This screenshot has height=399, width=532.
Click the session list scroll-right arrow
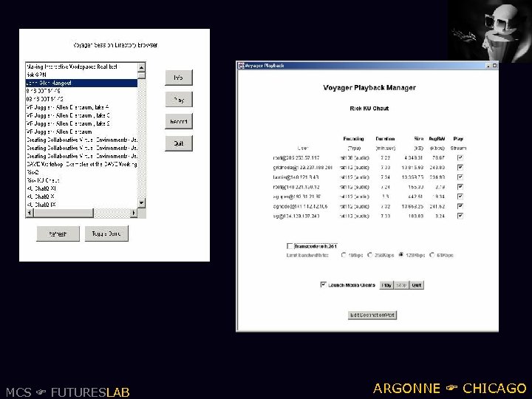[134, 213]
